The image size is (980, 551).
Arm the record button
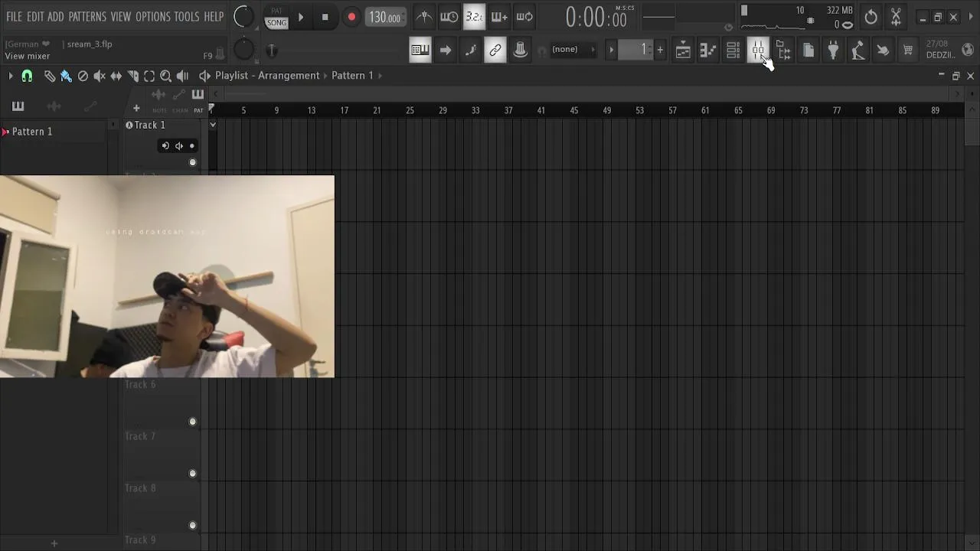point(351,17)
